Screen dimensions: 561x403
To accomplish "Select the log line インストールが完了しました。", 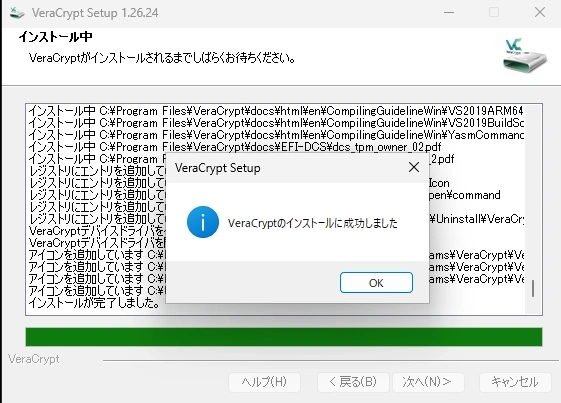I will (x=94, y=303).
